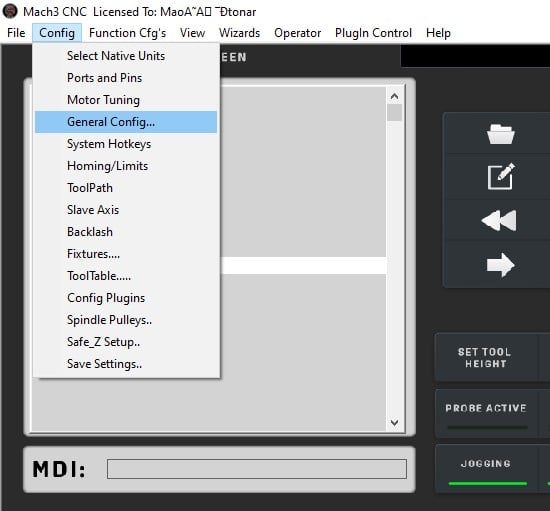This screenshot has height=511, width=550.
Task: Choose Select Native Units
Action: pos(126,56)
